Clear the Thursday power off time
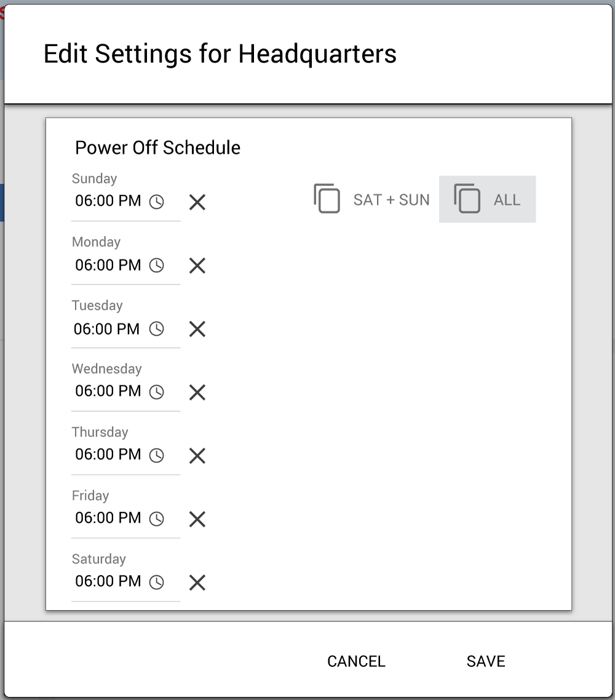Screen dimensions: 615x700 (x=197, y=455)
